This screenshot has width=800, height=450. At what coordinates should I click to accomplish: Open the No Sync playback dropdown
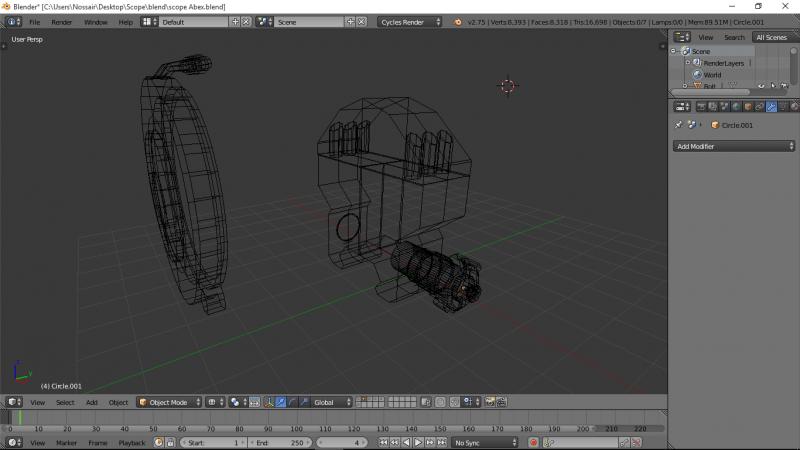click(485, 442)
